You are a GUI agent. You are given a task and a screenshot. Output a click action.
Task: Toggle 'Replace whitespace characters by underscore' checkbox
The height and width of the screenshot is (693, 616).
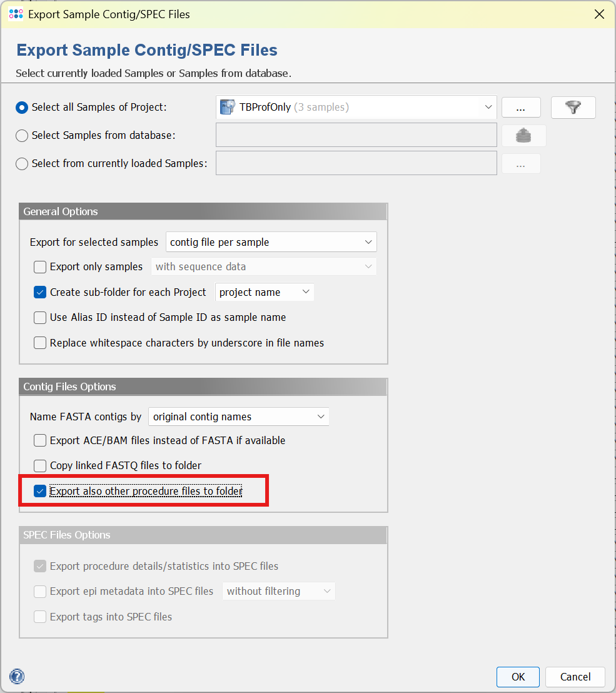point(40,343)
